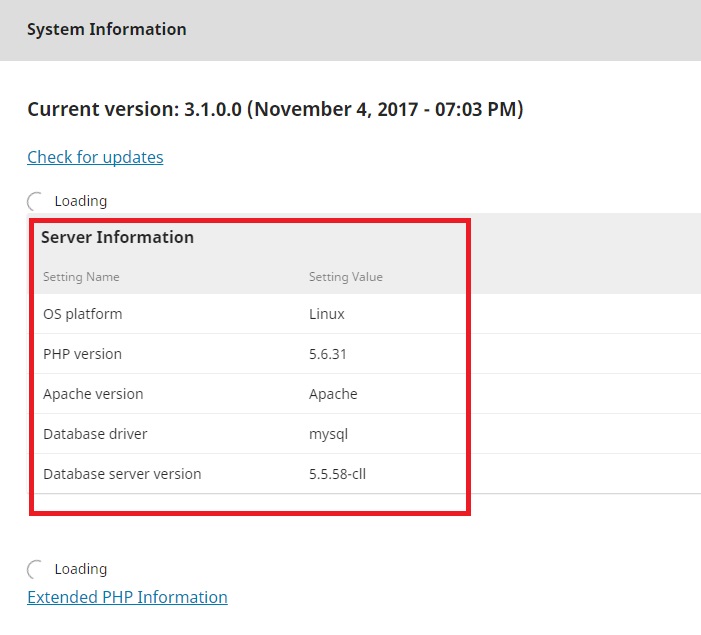Select the Current version 3.1.0.0 heading

pos(275,109)
